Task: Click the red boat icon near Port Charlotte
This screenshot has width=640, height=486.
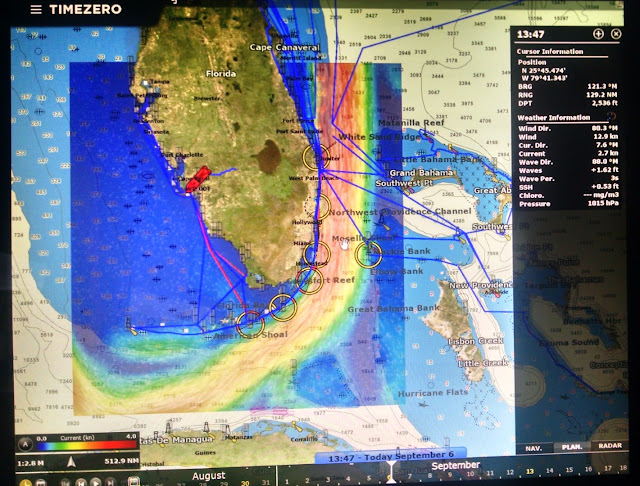Action: (198, 180)
